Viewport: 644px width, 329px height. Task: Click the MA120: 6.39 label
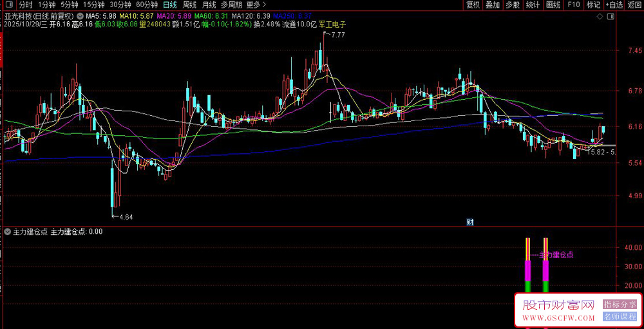pos(251,17)
